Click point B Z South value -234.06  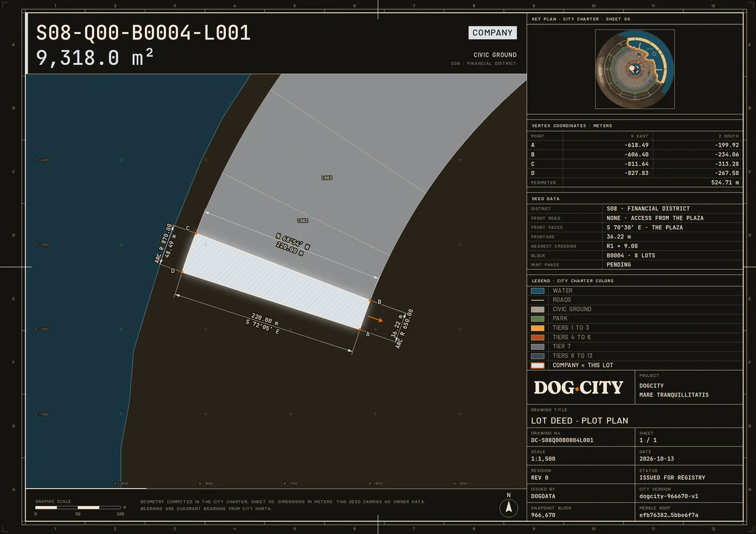click(x=727, y=154)
